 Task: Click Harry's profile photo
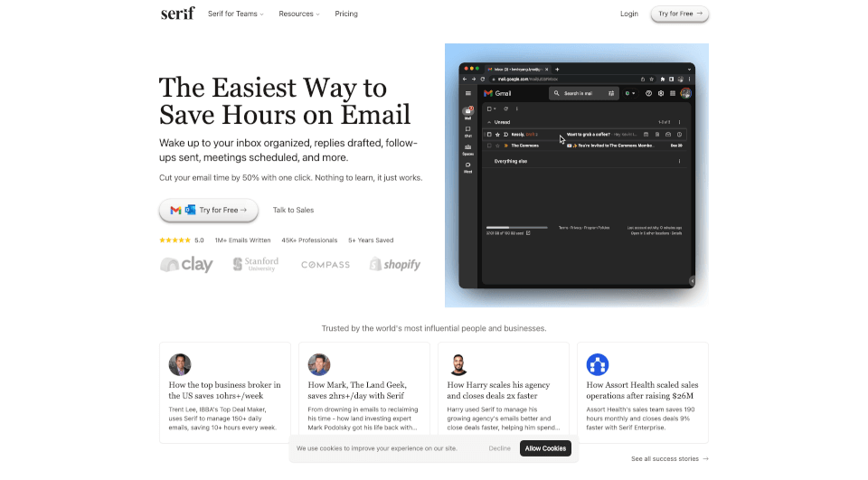click(458, 365)
